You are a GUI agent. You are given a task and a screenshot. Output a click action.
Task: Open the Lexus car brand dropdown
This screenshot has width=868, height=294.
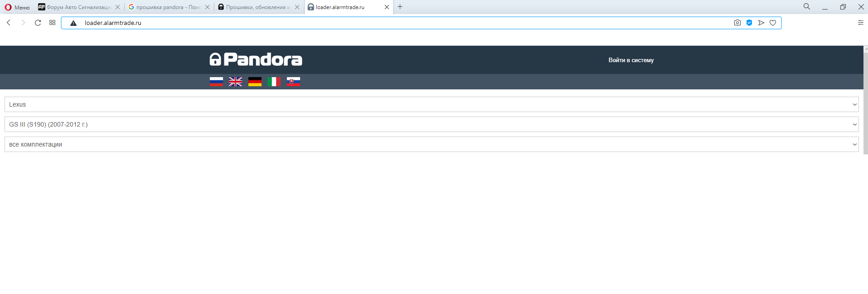(x=431, y=104)
